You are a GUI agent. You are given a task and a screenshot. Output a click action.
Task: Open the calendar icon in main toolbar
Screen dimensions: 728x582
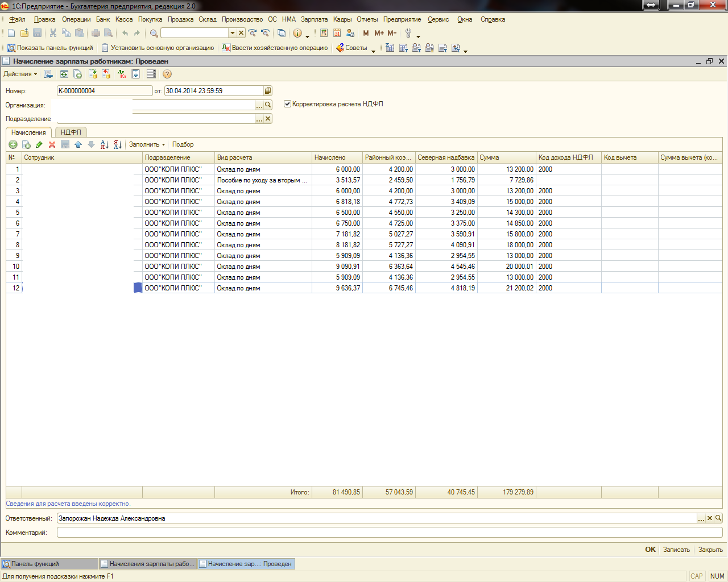click(x=337, y=33)
